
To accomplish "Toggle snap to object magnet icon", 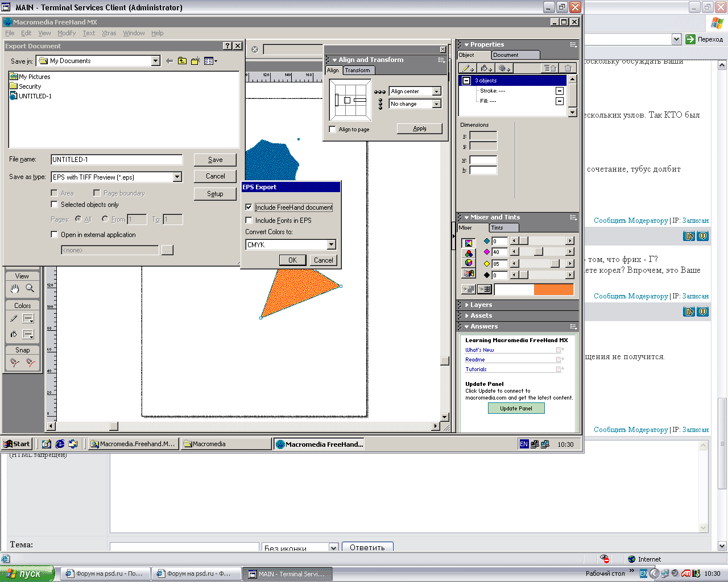I will tap(30, 362).
